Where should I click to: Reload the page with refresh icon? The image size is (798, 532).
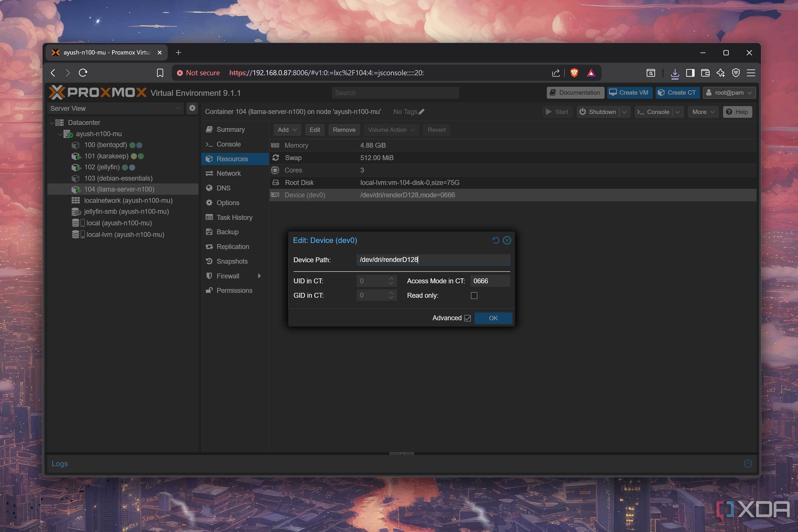83,73
